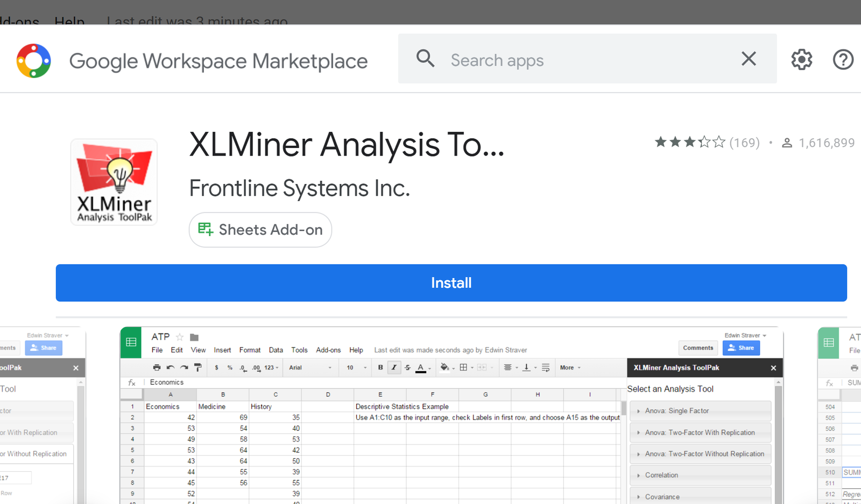Open the 123 number format dropdown
Screen dimensions: 861x504
point(271,368)
